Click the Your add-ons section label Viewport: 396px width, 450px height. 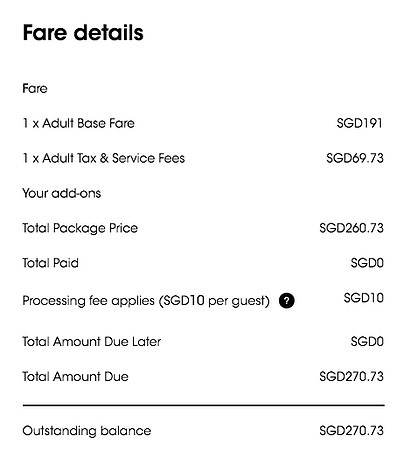pyautogui.click(x=62, y=193)
